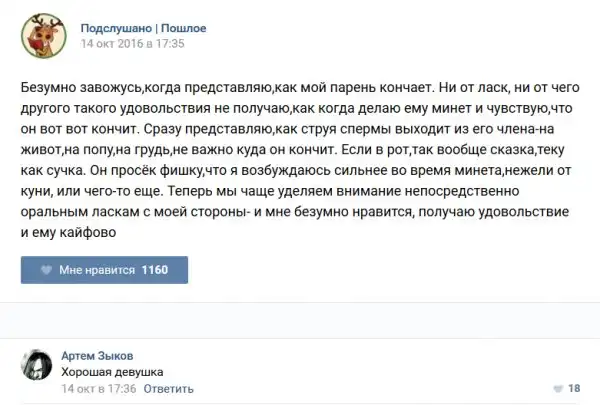Screen dimensions: 600x405
Task: Click the heart icon in Мне нравится
Action: (45, 270)
